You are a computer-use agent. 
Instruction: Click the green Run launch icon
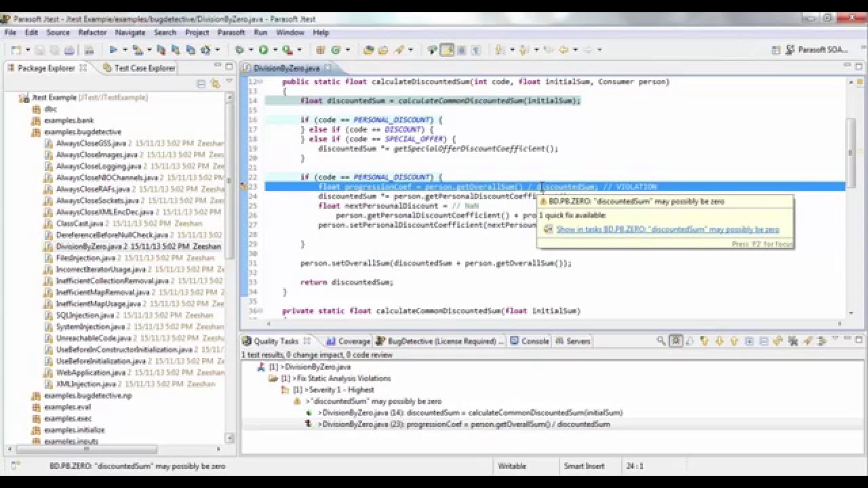coord(263,49)
